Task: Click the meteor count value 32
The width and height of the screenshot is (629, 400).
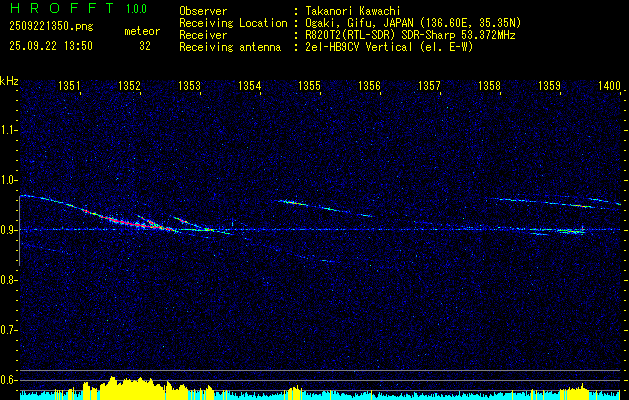Action: pyautogui.click(x=145, y=46)
